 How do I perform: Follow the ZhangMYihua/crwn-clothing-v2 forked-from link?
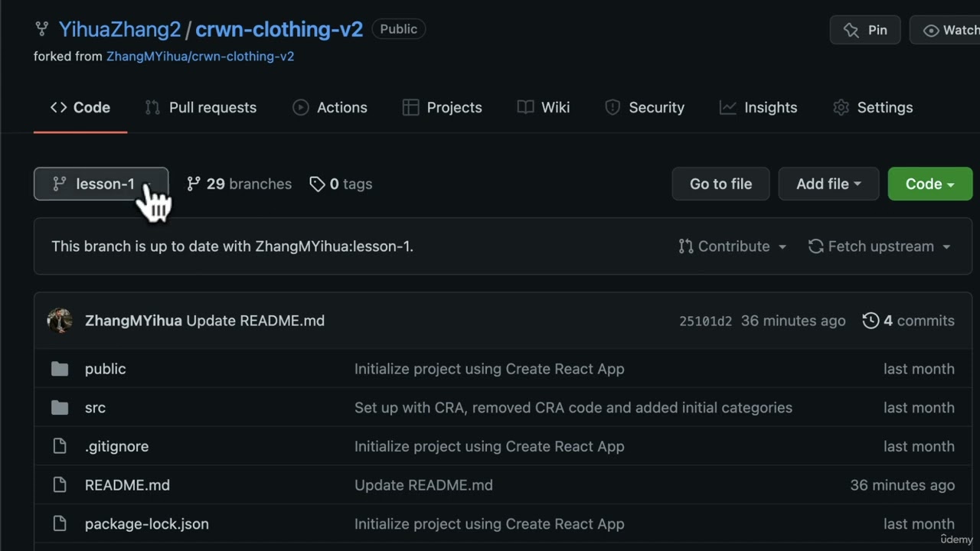[x=200, y=57]
